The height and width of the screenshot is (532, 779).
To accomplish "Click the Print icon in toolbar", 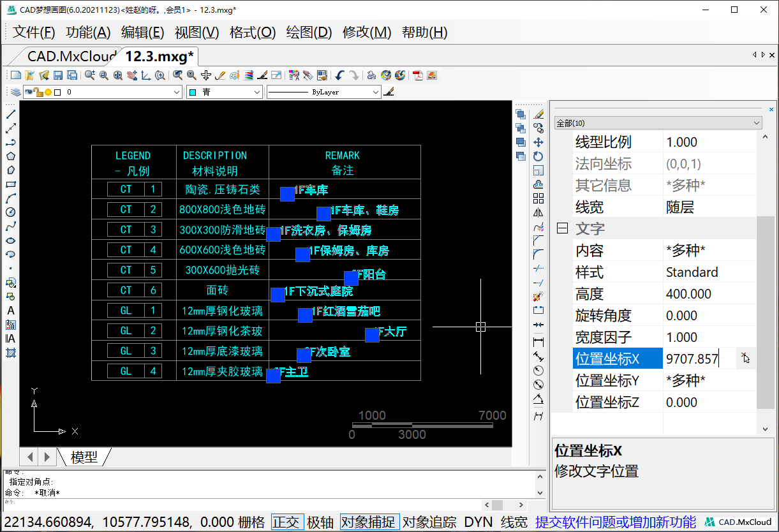I will coord(371,75).
